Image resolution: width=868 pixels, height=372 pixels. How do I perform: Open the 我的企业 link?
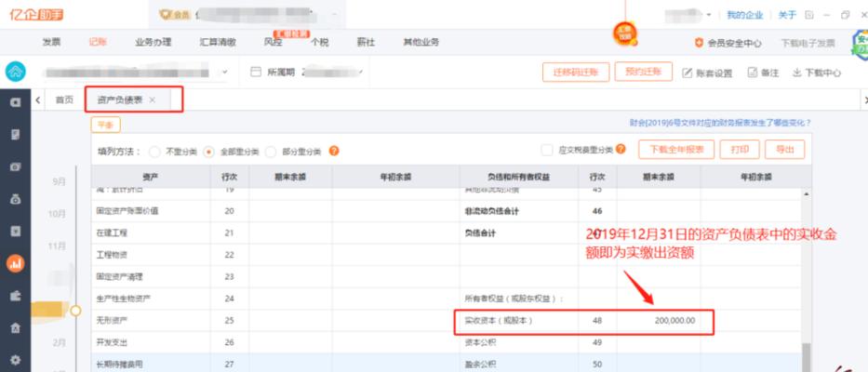(744, 15)
